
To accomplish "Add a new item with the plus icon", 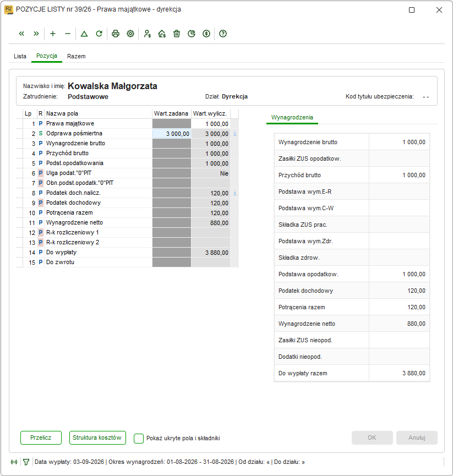I will click(x=53, y=34).
